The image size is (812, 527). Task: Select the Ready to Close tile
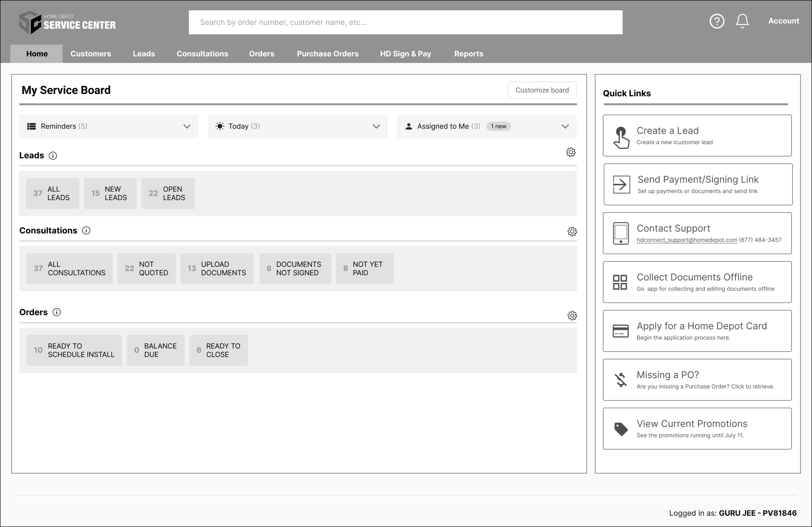[218, 350]
